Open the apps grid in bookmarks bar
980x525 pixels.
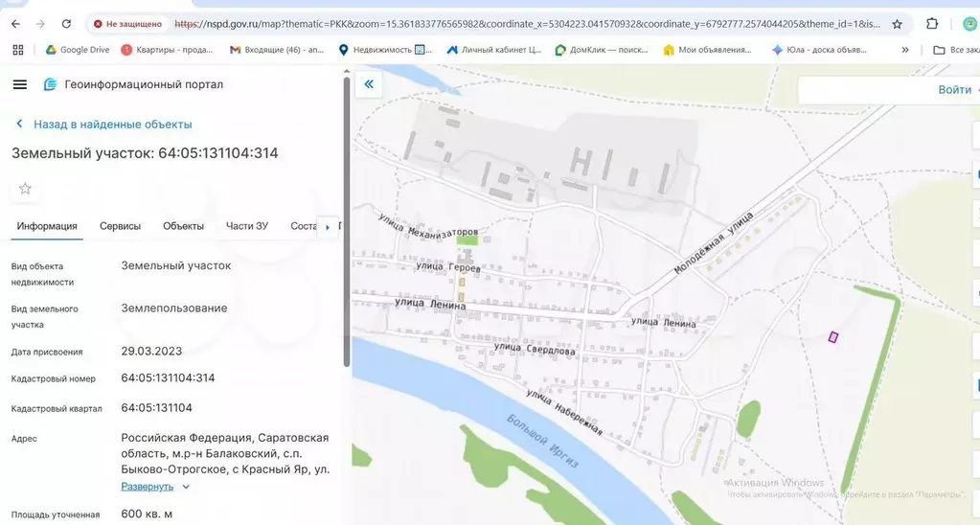(18, 50)
